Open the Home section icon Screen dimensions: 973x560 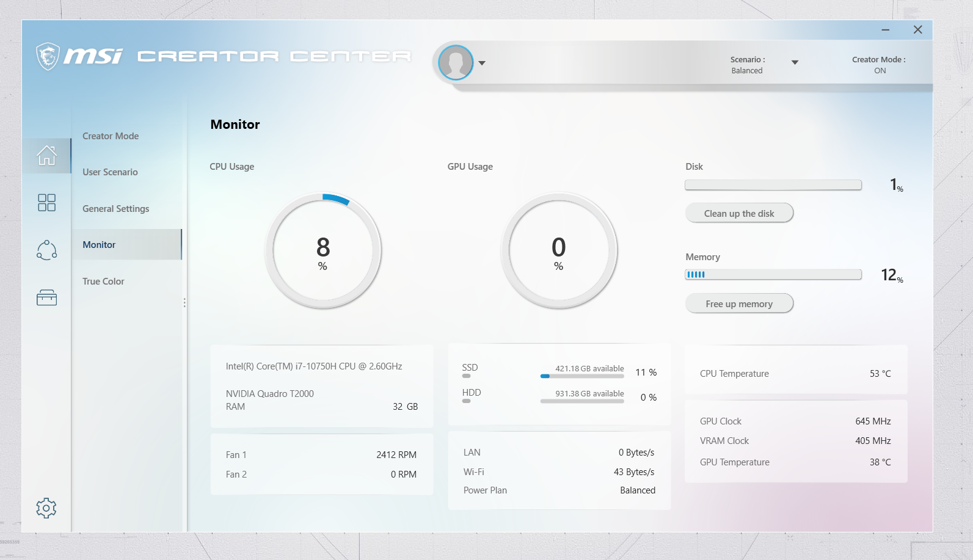(47, 155)
